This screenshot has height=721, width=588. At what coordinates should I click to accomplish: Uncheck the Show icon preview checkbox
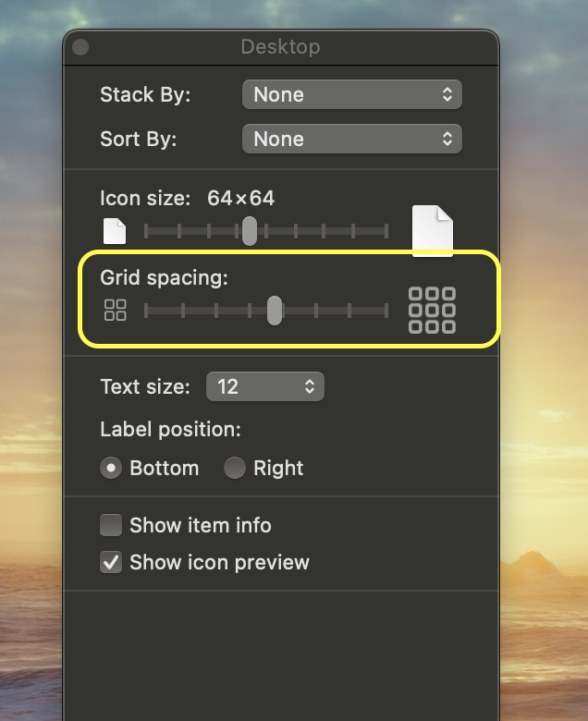coord(111,562)
